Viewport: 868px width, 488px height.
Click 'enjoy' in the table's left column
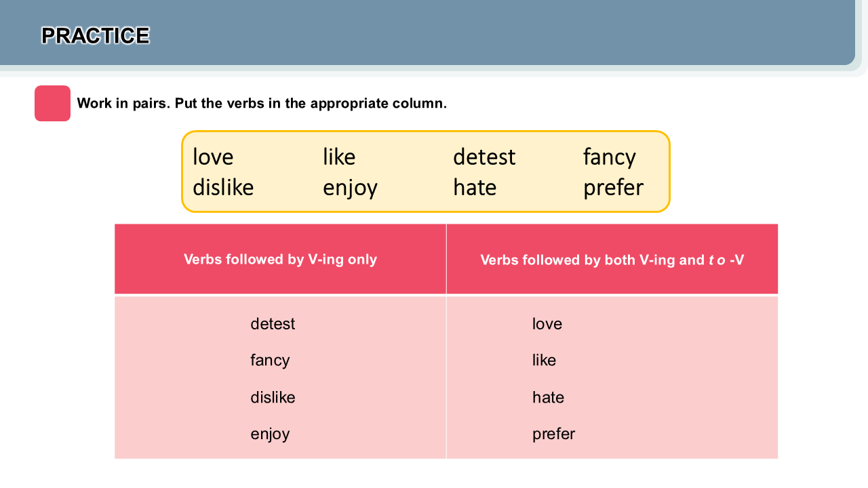click(270, 434)
